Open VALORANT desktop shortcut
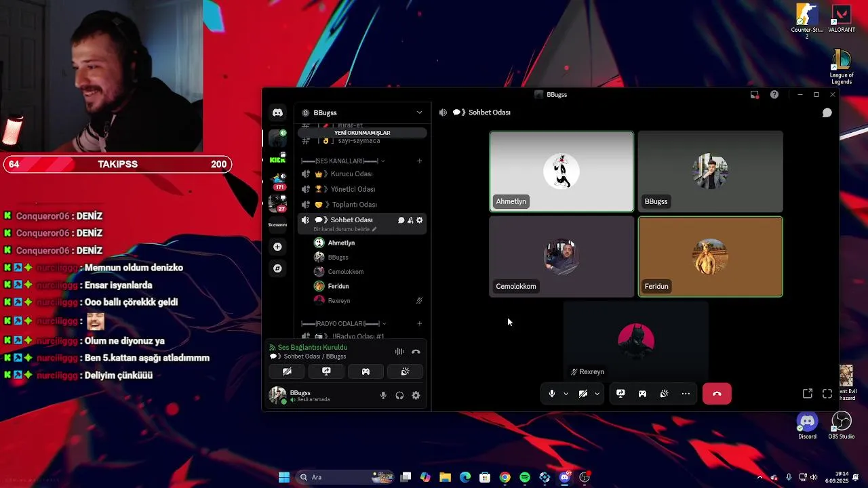 842,18
